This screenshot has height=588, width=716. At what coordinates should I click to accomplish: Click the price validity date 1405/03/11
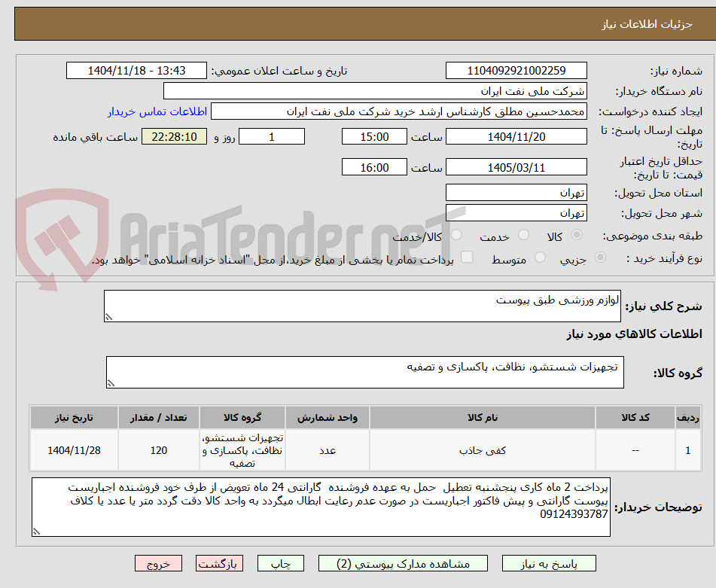(x=516, y=167)
